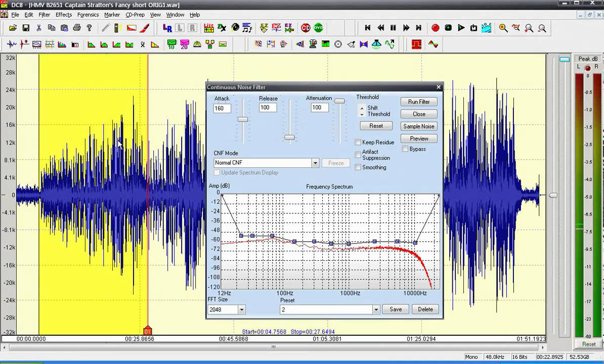Click the red brick-wall filter icon

416,44
